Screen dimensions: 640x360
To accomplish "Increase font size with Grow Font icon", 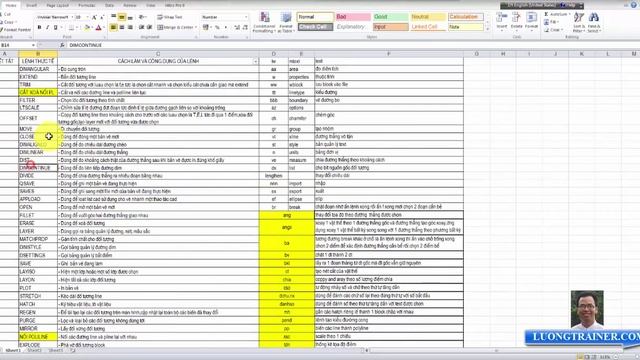I will point(94,17).
